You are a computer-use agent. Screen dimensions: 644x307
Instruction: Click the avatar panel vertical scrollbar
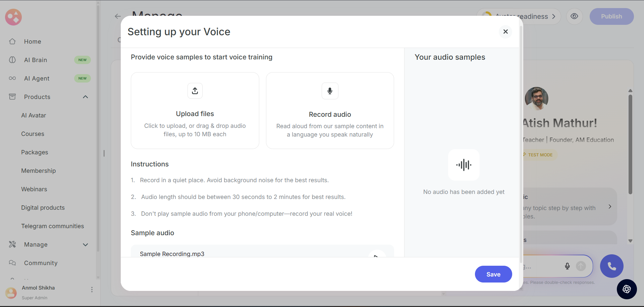(x=630, y=144)
